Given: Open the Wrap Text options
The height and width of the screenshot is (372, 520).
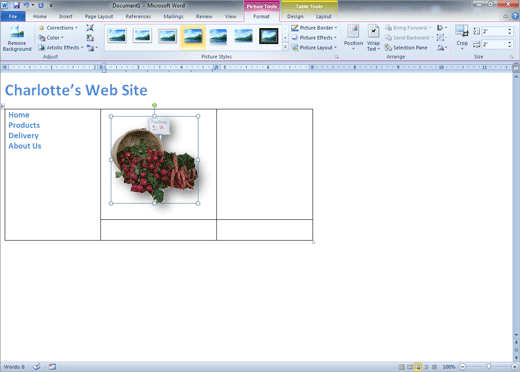Looking at the screenshot, I should pyautogui.click(x=373, y=38).
